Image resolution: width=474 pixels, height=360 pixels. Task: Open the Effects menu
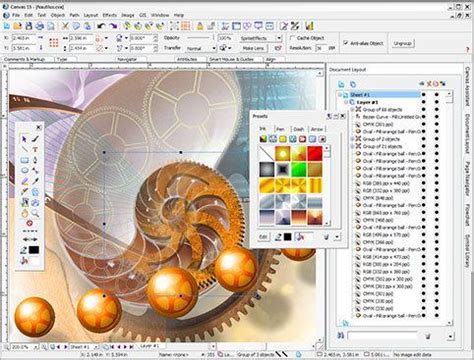pos(110,15)
